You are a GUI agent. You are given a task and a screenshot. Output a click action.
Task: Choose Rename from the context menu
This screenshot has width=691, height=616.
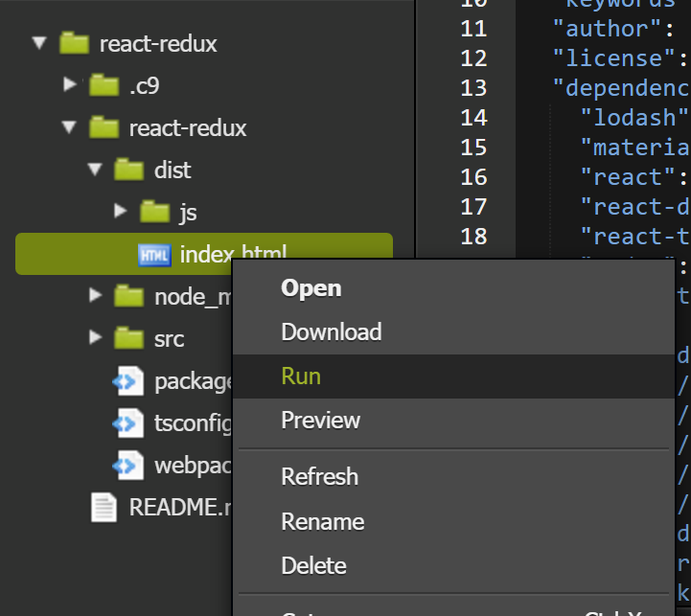click(x=453, y=522)
